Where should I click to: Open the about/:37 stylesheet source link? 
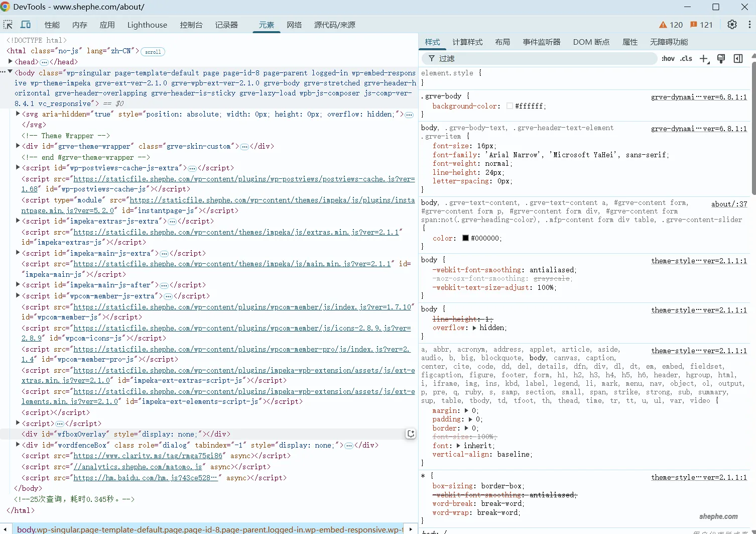[729, 203]
